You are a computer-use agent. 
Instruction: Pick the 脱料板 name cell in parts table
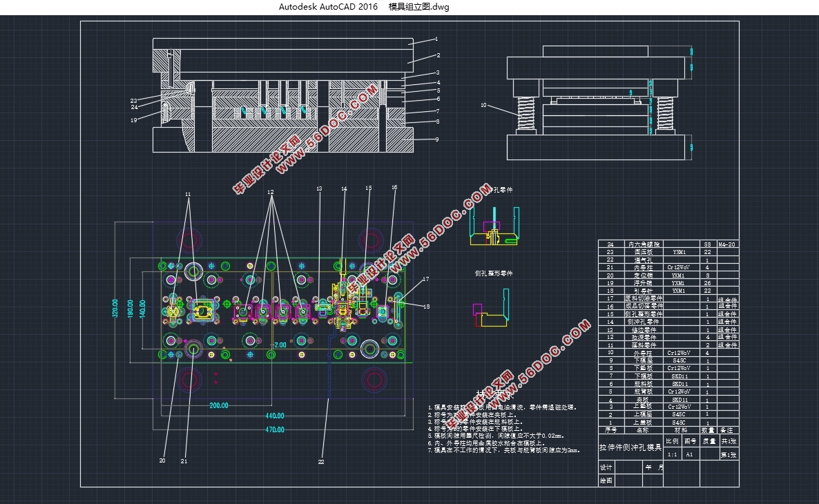tap(643, 384)
